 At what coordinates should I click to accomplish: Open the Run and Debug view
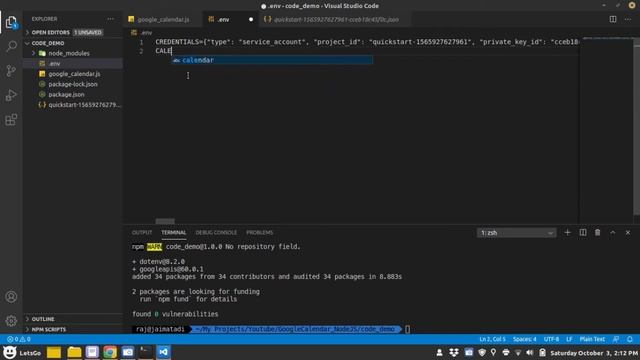pos(11,95)
